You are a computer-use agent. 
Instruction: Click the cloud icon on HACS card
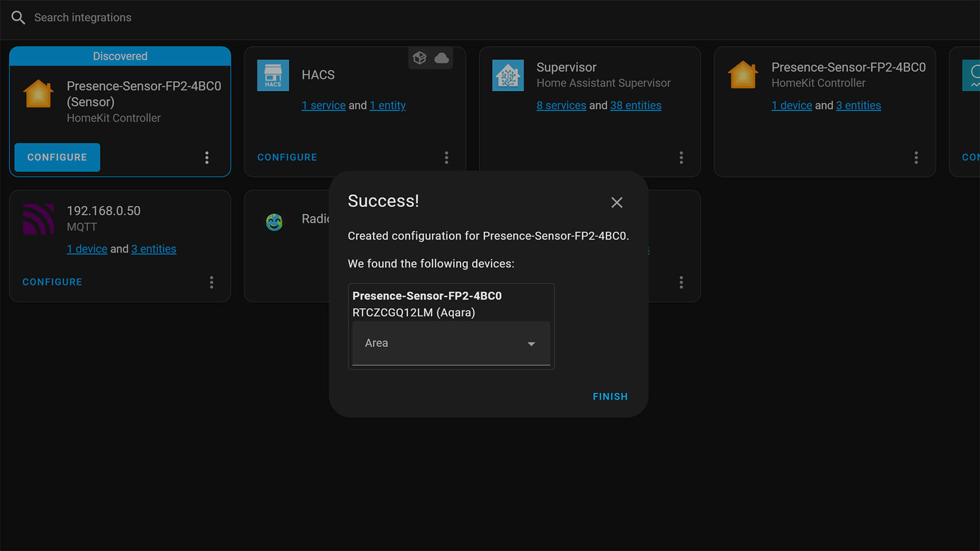tap(442, 58)
